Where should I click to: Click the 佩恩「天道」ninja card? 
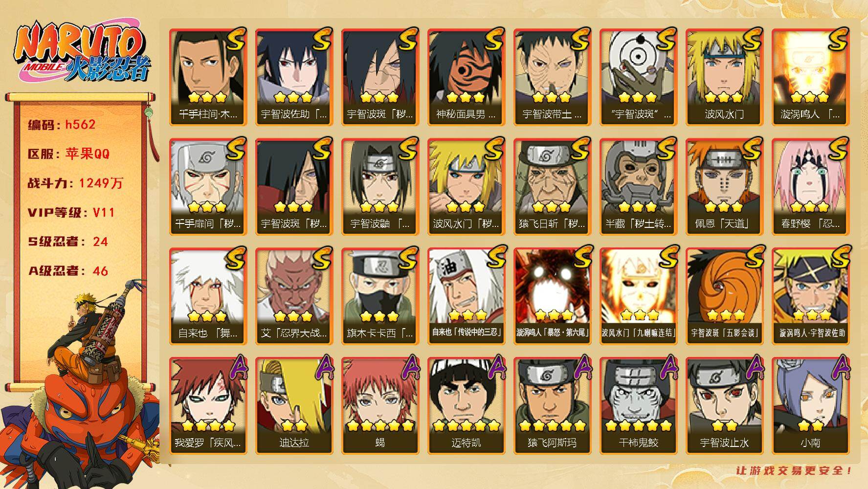tap(724, 186)
